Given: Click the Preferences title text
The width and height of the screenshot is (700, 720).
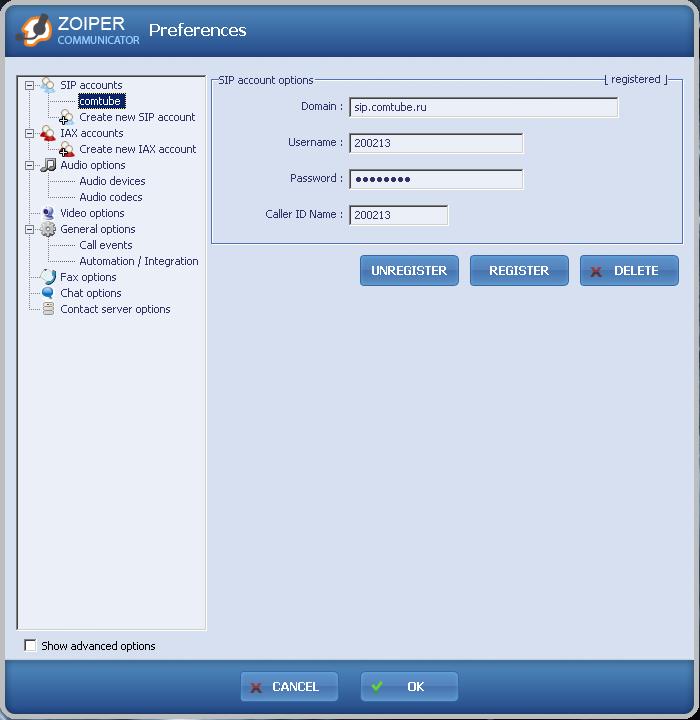Looking at the screenshot, I should 198,30.
